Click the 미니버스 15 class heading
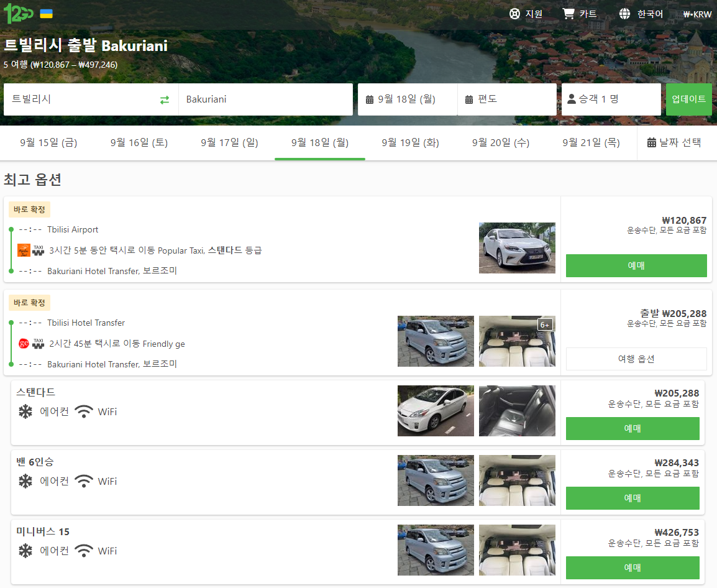The image size is (717, 588). pos(43,531)
